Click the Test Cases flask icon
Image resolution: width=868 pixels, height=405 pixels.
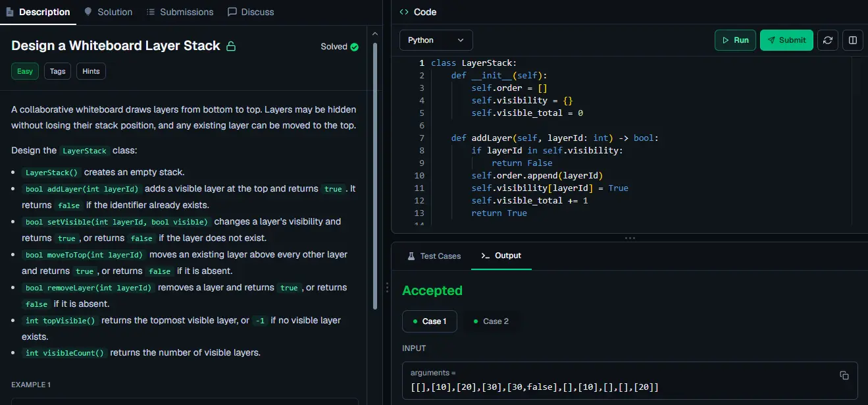411,256
